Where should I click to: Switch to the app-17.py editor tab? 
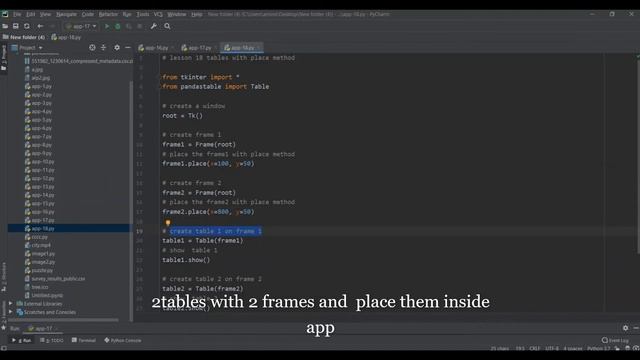(x=199, y=48)
